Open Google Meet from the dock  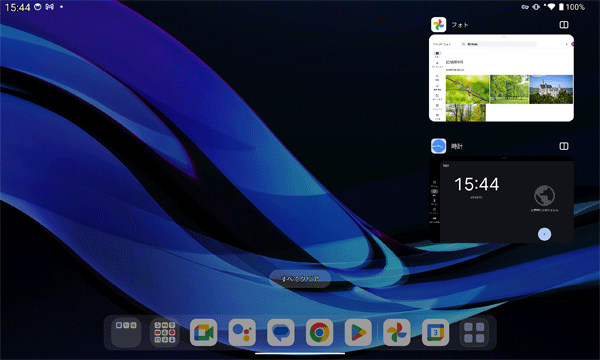pos(204,332)
